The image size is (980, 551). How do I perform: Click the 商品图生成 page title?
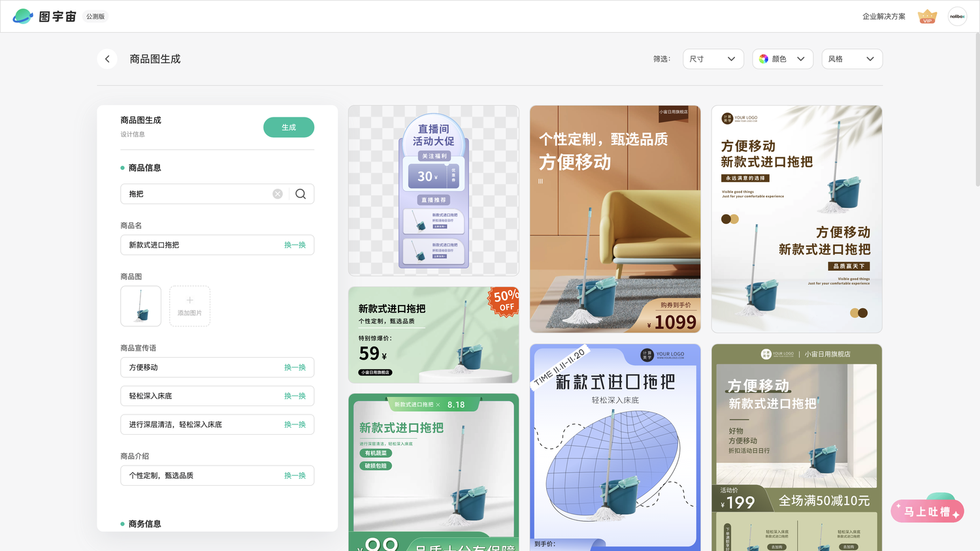155,59
